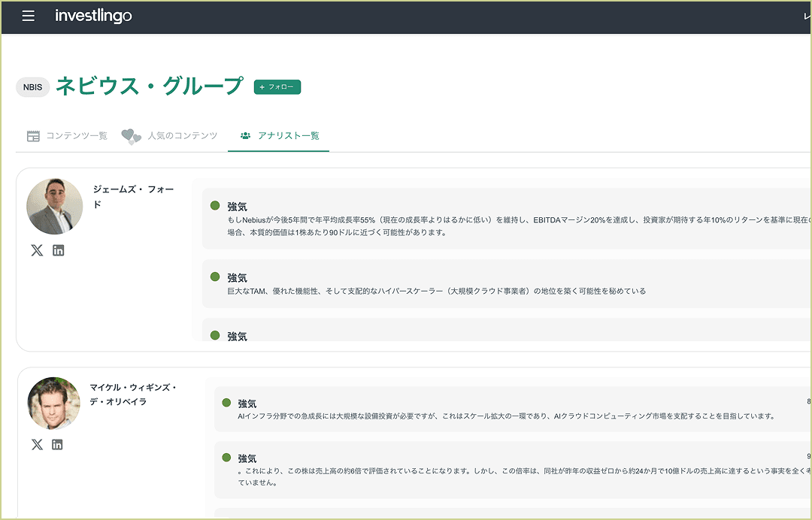This screenshot has height=520, width=812.
Task: Open the hamburger navigation menu
Action: coord(28,16)
